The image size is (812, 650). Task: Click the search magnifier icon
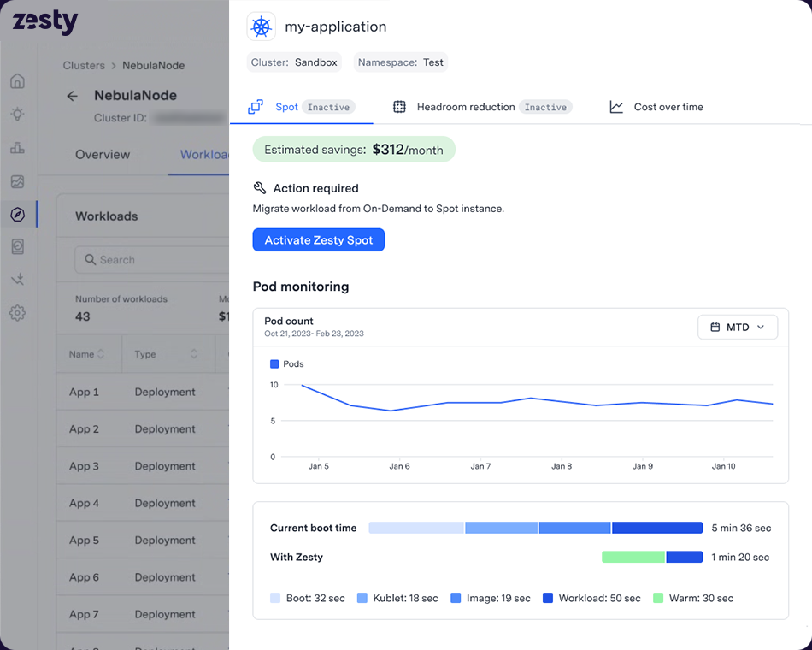click(x=90, y=260)
